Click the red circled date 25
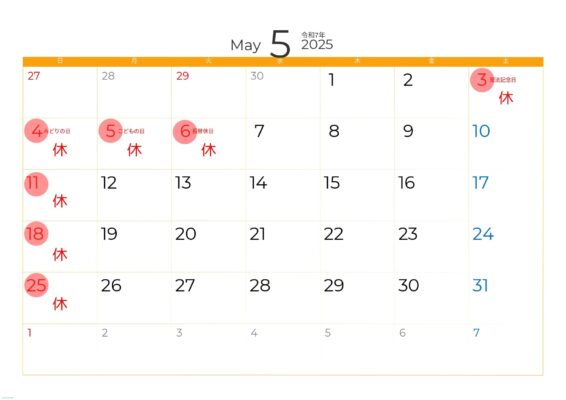The width and height of the screenshot is (566, 400). (36, 285)
